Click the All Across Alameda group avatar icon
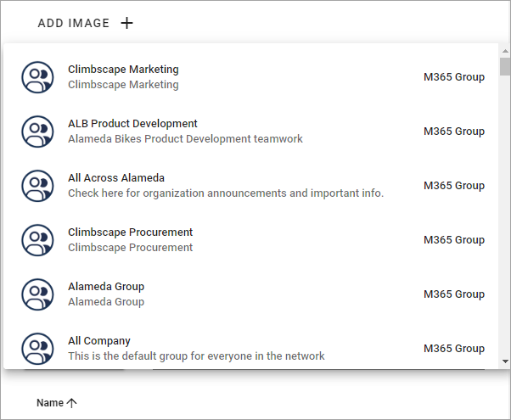 pos(38,186)
